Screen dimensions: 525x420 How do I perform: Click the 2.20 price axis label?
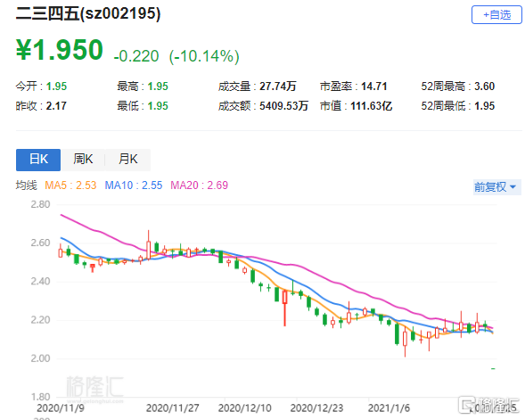(x=40, y=320)
